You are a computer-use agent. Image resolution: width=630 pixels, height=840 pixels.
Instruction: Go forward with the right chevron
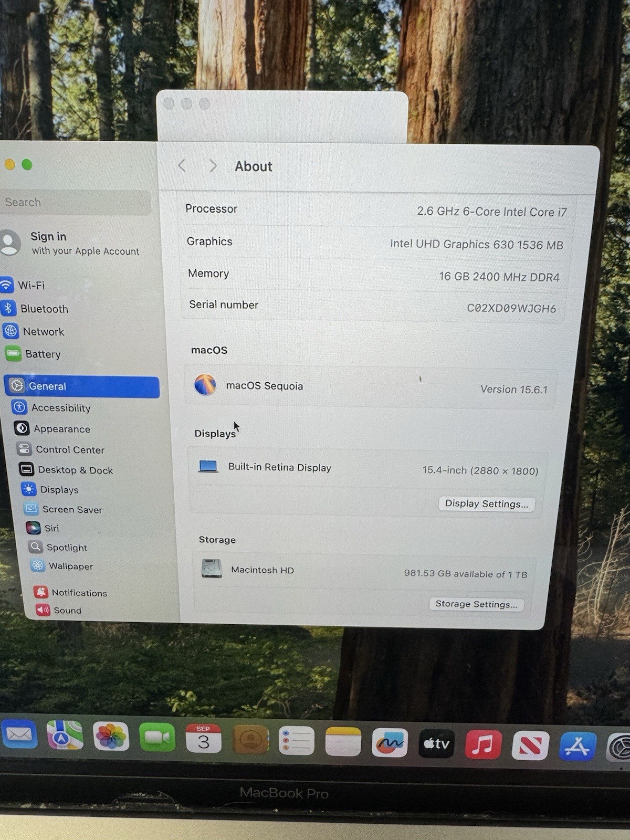click(x=213, y=166)
